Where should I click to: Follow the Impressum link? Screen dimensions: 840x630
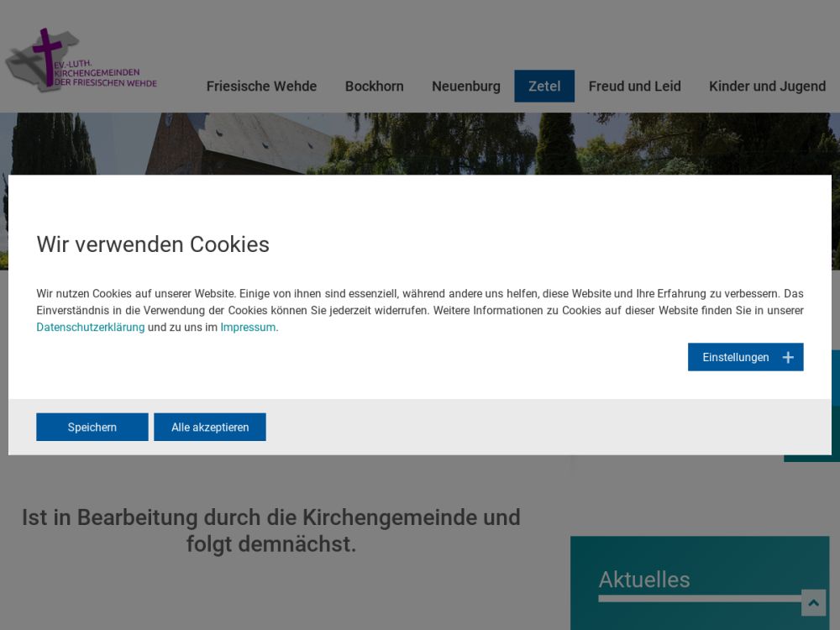(248, 328)
